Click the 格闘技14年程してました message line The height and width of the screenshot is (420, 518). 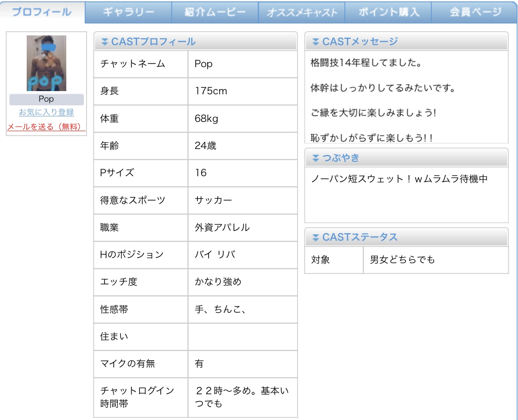367,63
